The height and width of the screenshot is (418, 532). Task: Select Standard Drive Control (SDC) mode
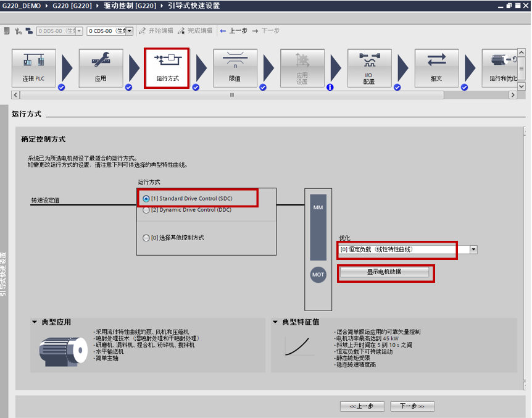point(146,199)
